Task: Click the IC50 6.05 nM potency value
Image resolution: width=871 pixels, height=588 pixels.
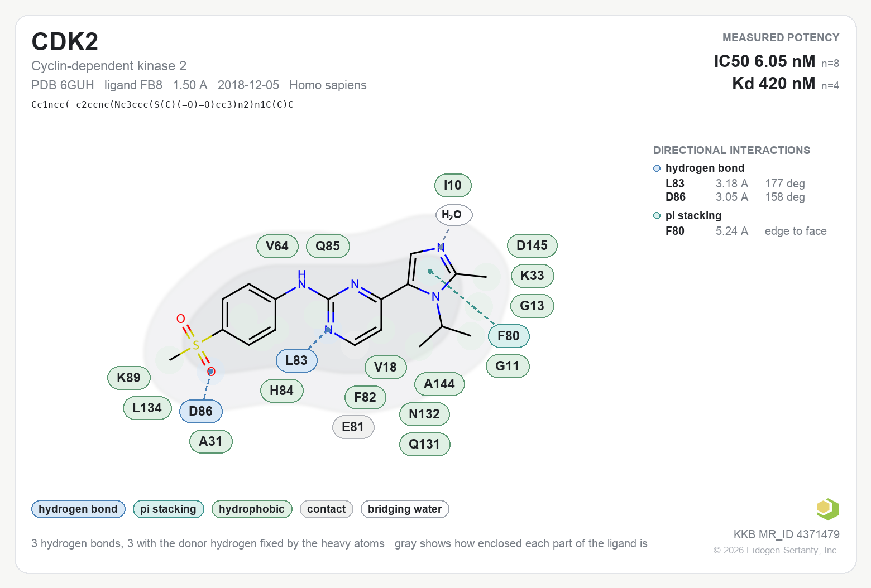Action: 764,61
